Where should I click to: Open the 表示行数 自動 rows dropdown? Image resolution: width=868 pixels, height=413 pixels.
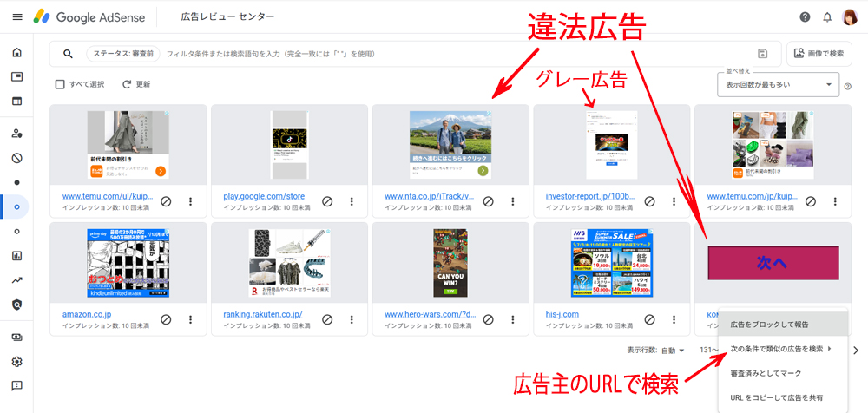[674, 350]
